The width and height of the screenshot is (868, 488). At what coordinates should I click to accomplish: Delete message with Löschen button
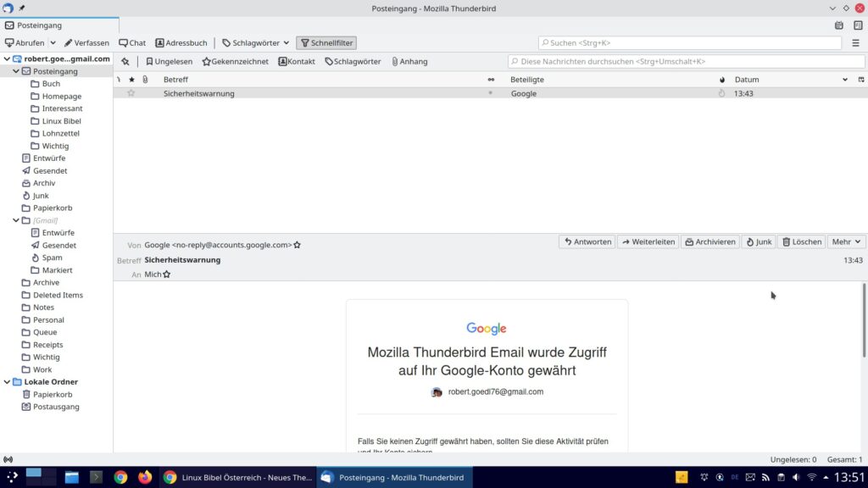pos(802,241)
